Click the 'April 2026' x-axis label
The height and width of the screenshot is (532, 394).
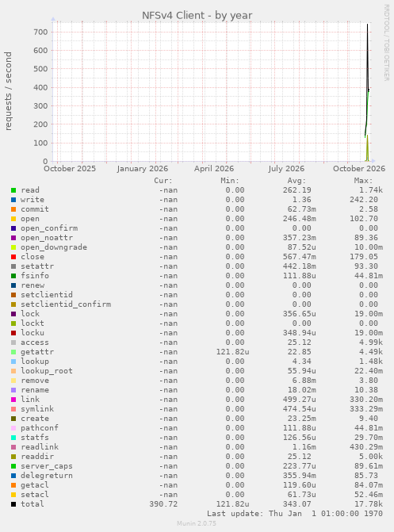(x=214, y=169)
